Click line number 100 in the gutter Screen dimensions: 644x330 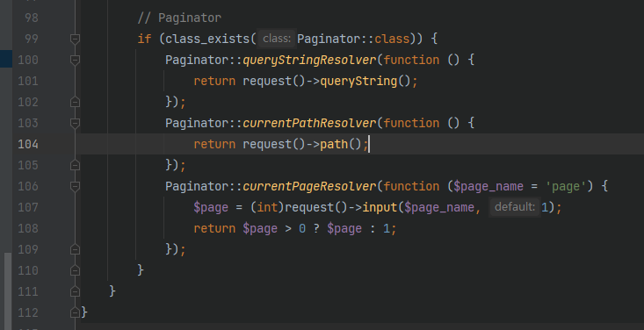pyautogui.click(x=28, y=61)
